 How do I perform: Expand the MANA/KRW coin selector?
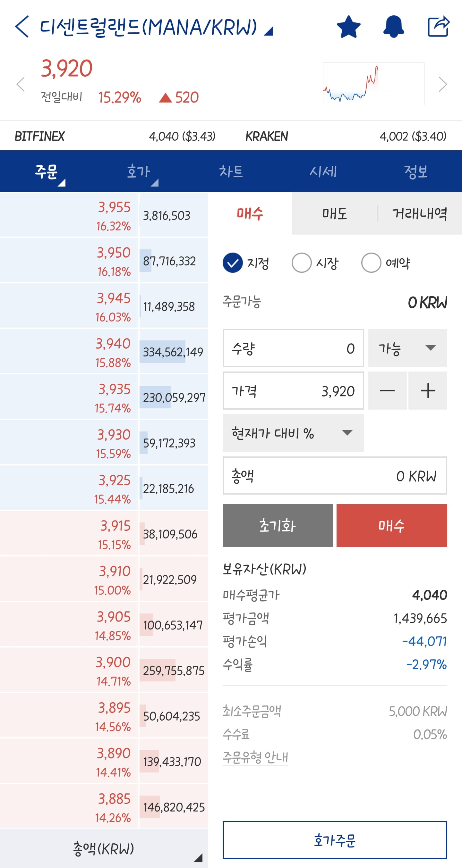coord(157,27)
